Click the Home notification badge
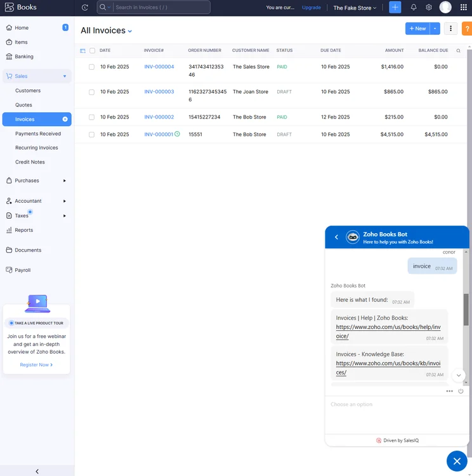Viewport: 472px width, 476px height. pyautogui.click(x=65, y=28)
